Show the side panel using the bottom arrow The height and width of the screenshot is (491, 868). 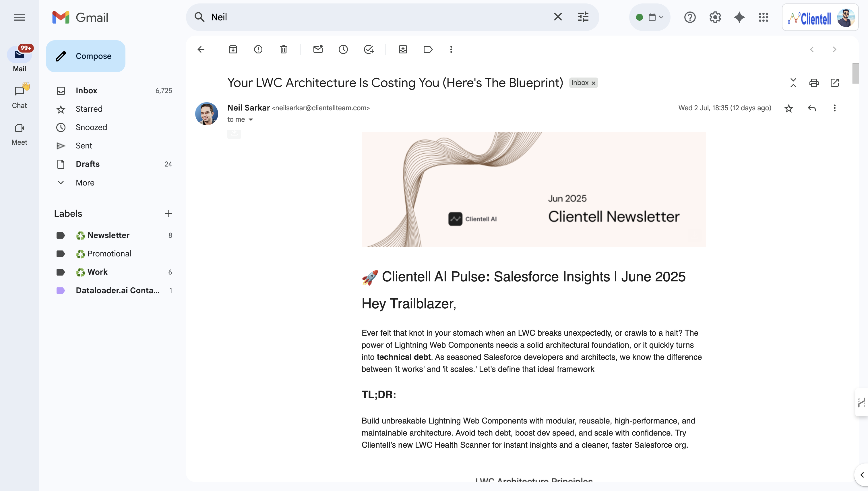pyautogui.click(x=862, y=475)
